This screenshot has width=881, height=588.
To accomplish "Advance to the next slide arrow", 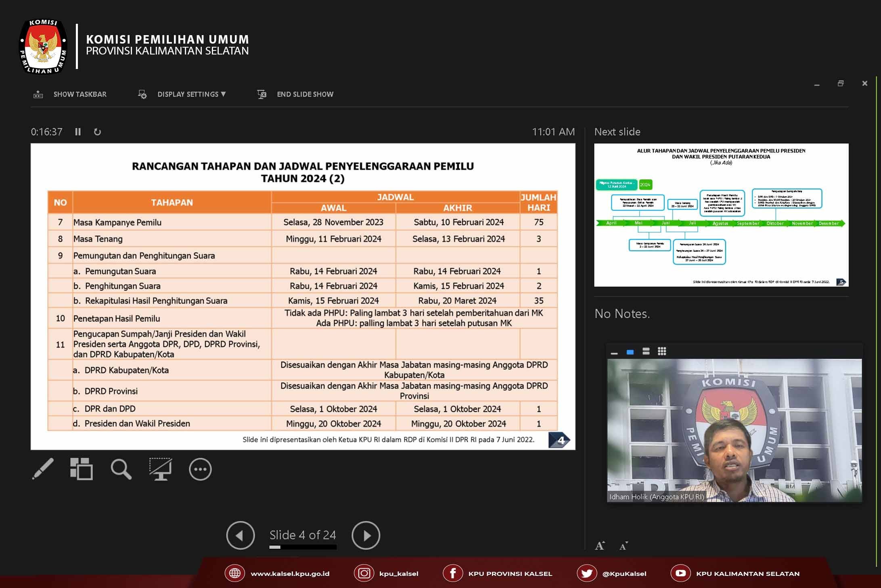I will click(x=366, y=536).
